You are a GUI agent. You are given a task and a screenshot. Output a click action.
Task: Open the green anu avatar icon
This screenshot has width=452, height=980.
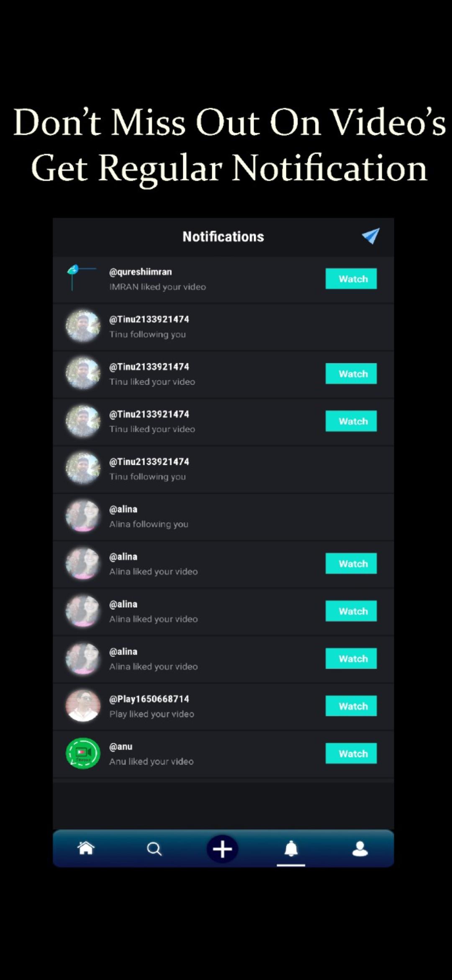point(83,753)
